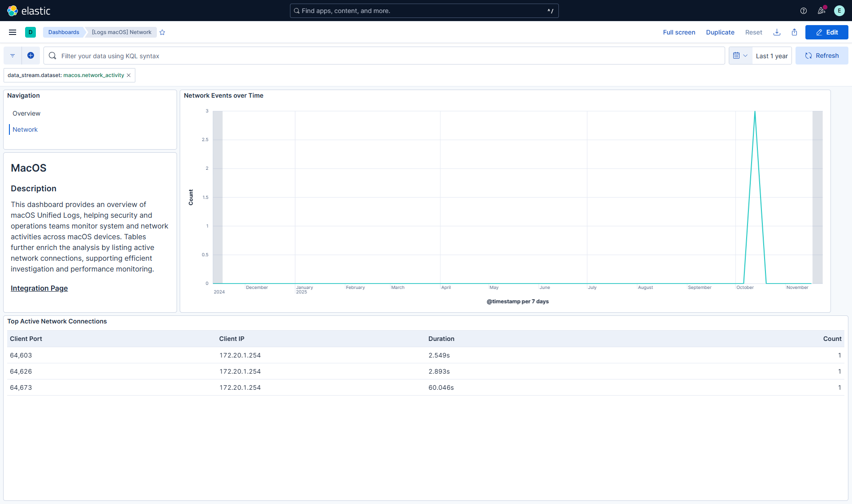The width and height of the screenshot is (852, 504).
Task: Open the Integration Page link
Action: [39, 288]
